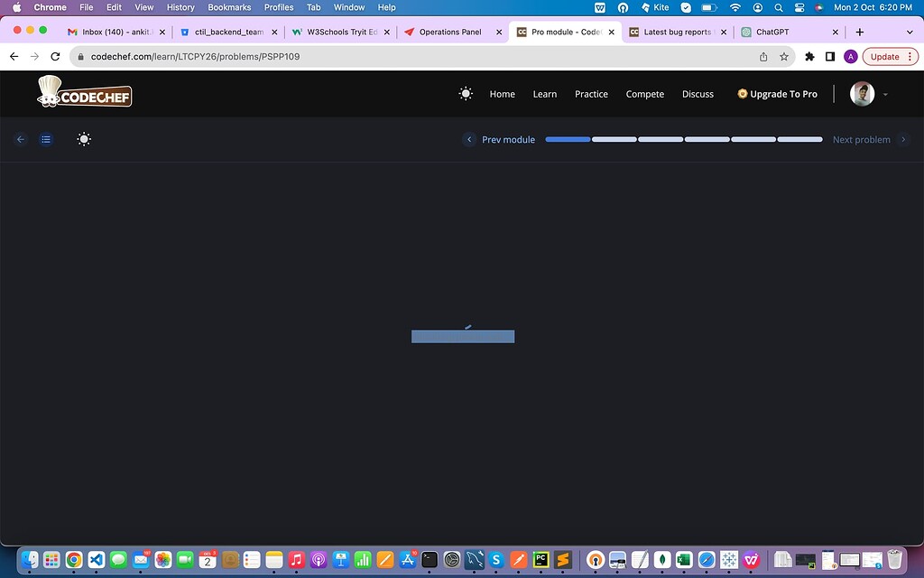Expand Prev module with the left chevron
This screenshot has width=924, height=578.
click(x=469, y=139)
